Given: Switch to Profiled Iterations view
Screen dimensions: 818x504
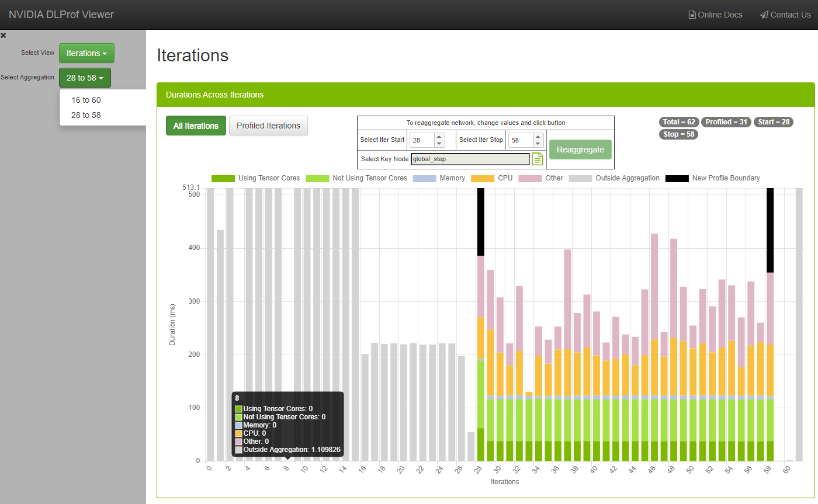Looking at the screenshot, I should point(268,126).
